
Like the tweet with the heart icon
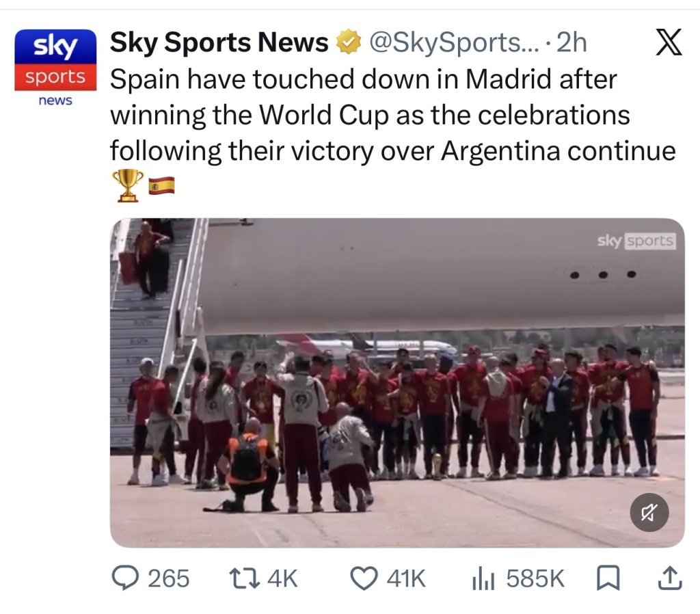click(x=364, y=578)
